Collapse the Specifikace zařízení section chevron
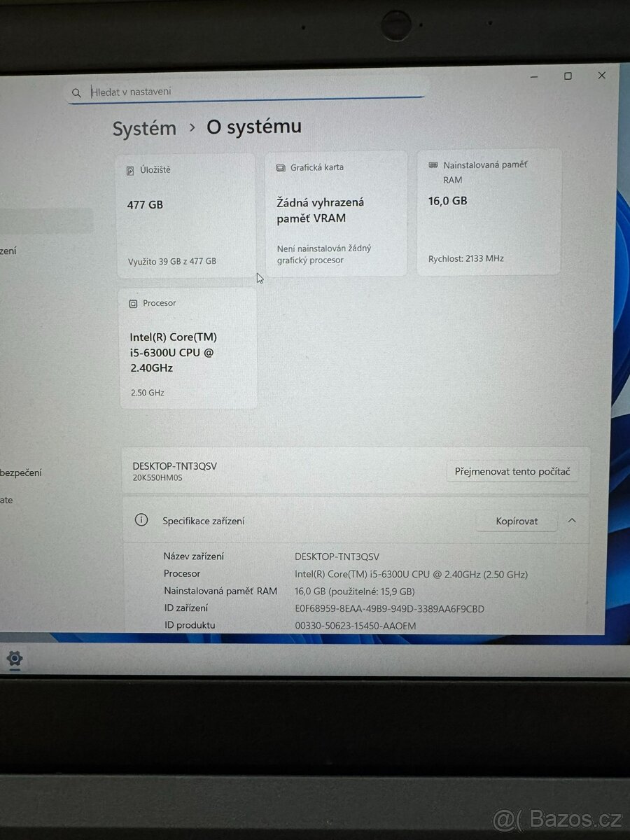This screenshot has width=630, height=840. coord(572,520)
